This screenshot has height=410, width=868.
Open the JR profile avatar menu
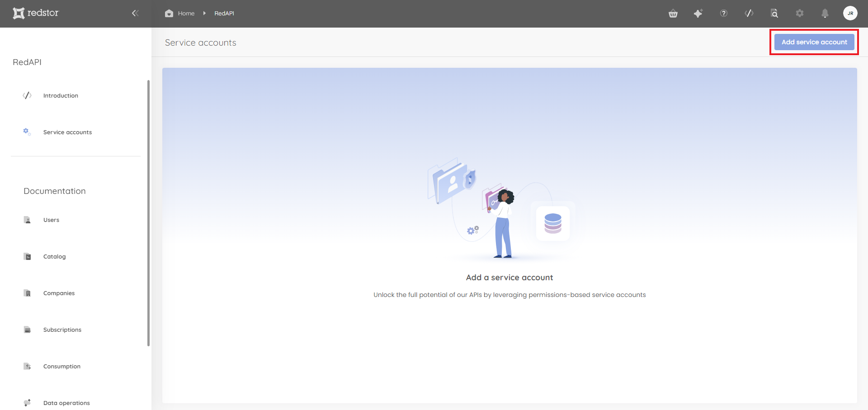coord(851,13)
